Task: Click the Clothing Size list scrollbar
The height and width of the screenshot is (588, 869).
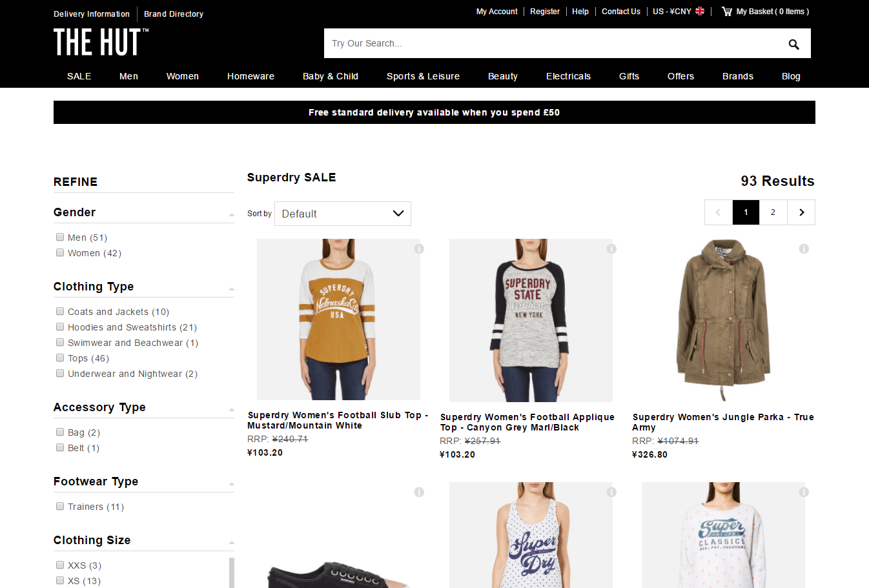Action: point(232,573)
